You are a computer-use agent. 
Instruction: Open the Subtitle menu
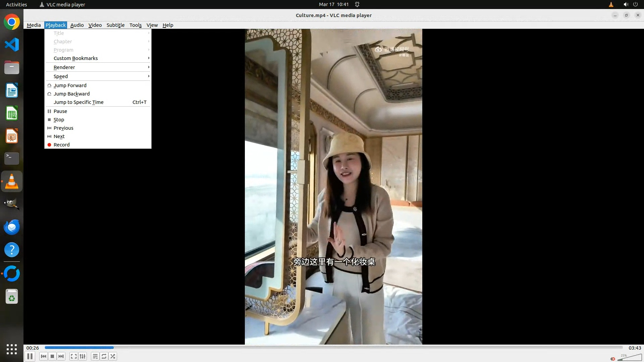[x=115, y=25]
